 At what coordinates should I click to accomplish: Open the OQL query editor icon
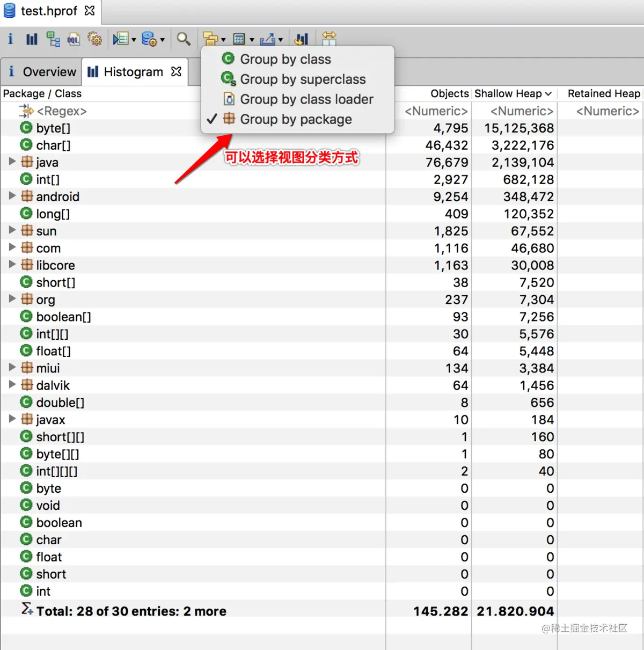tap(73, 39)
